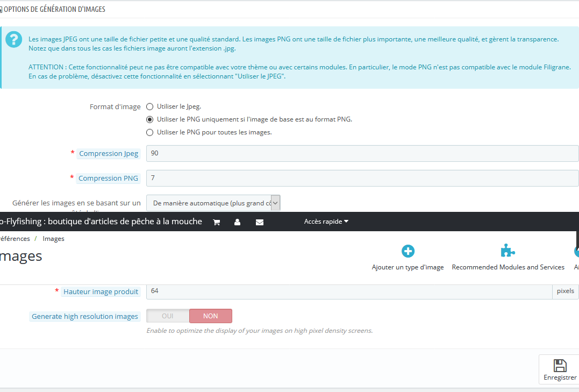Choose 'Utiliser le PNG pour toutes les images'
This screenshot has height=392, width=579.
coord(149,132)
